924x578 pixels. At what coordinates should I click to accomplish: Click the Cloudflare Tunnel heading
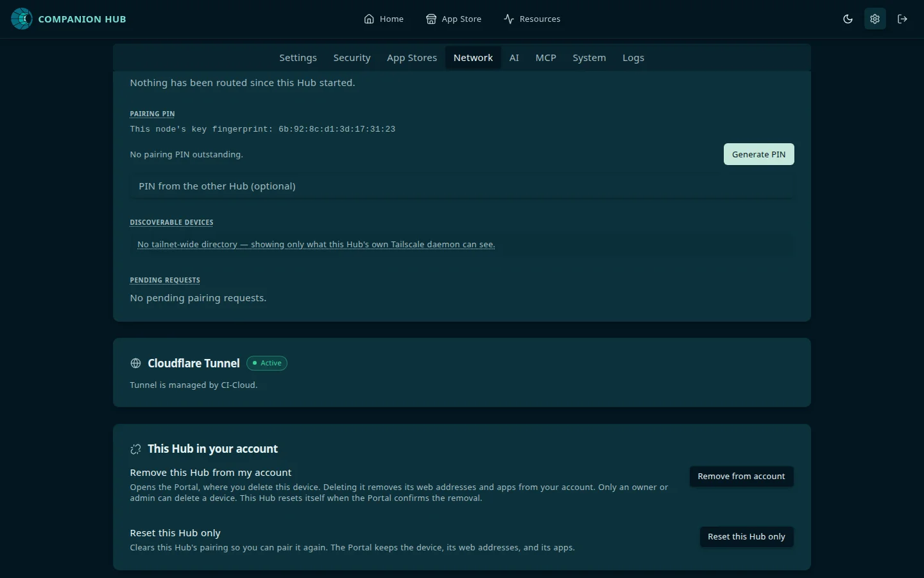click(x=194, y=363)
